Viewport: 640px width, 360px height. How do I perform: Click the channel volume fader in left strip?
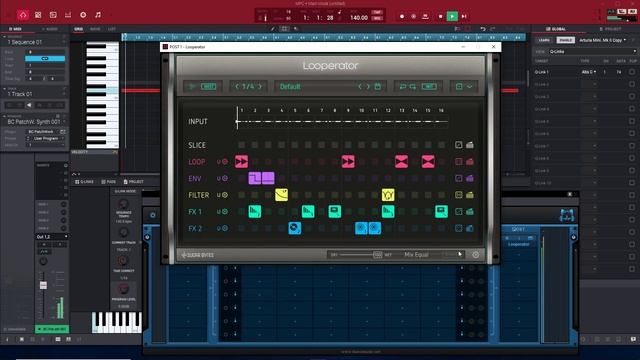pos(43,285)
